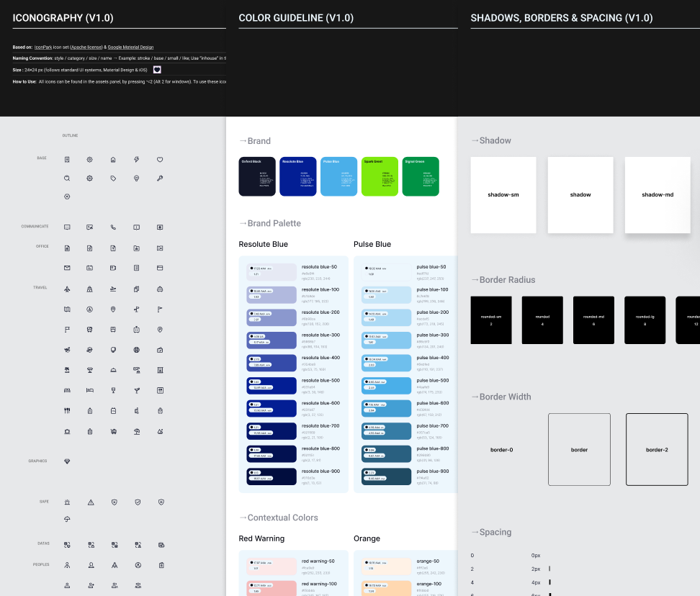This screenshot has width=700, height=596.
Task: Click the resolute blue-900 color chip
Action: (272, 477)
